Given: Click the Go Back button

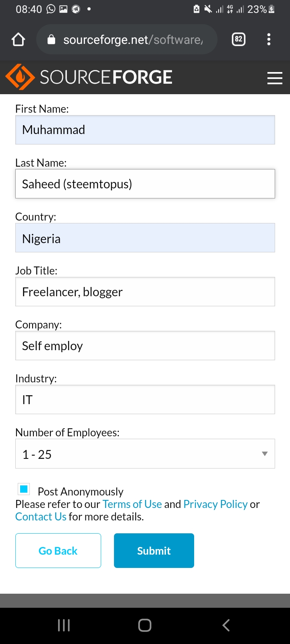Looking at the screenshot, I should click(58, 551).
